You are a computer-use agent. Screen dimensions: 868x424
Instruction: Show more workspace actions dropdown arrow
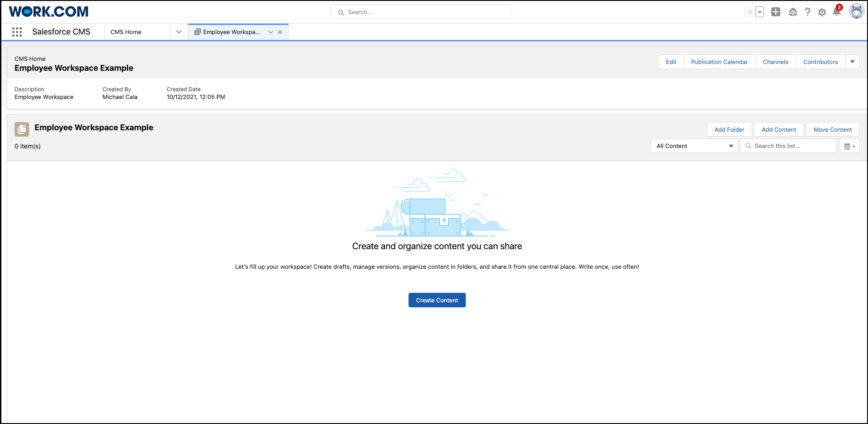853,62
